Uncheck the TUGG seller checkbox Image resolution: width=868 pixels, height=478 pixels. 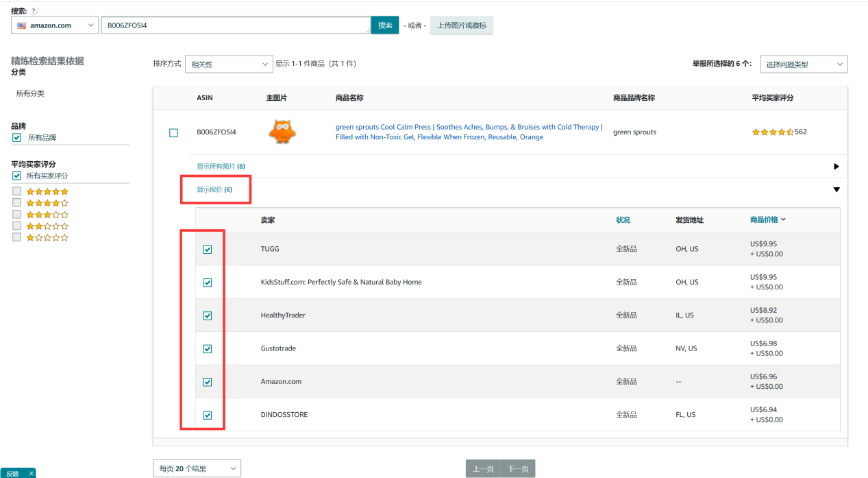coord(208,250)
